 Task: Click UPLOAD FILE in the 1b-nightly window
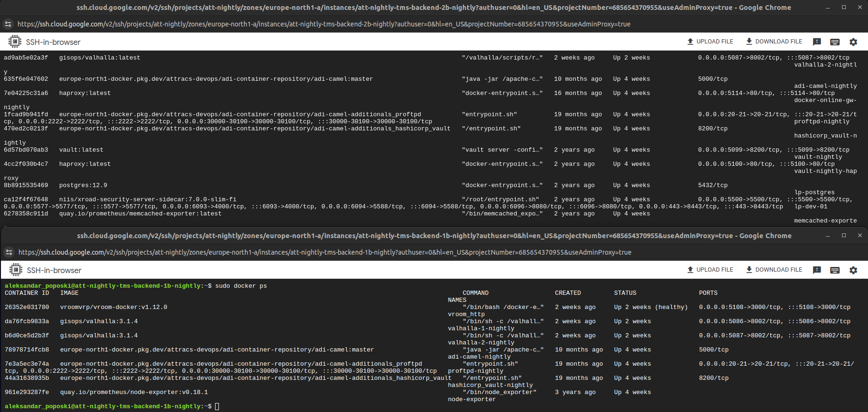click(x=710, y=270)
